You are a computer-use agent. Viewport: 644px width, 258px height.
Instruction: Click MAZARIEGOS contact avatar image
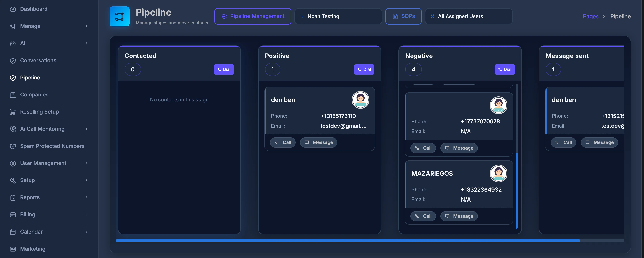coord(498,174)
